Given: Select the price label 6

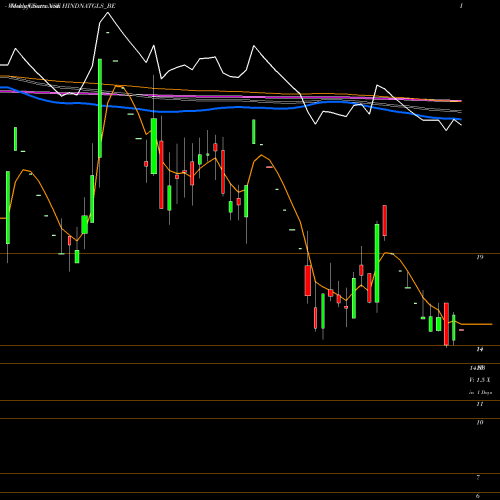Looking at the screenshot, I should (x=478, y=496).
